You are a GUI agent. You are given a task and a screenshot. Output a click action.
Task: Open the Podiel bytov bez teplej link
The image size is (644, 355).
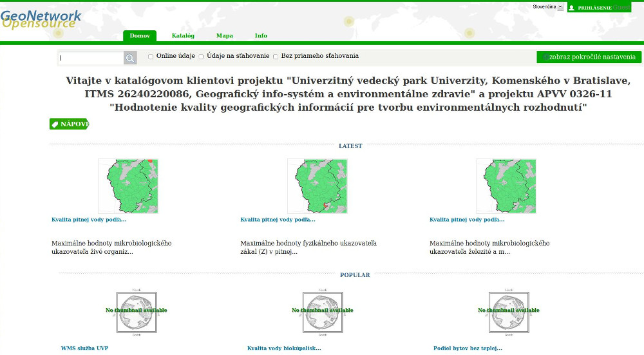[x=468, y=349]
